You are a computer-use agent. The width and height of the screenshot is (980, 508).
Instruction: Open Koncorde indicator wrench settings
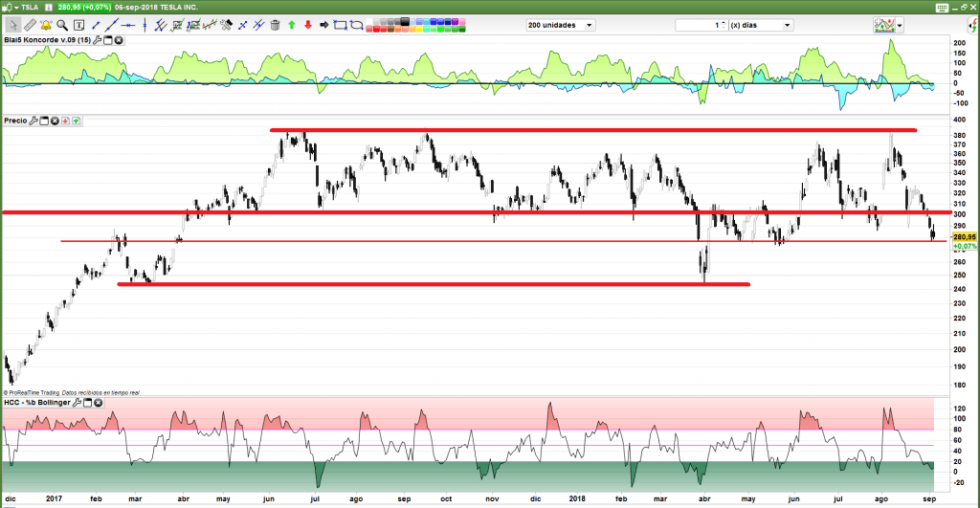tap(98, 40)
